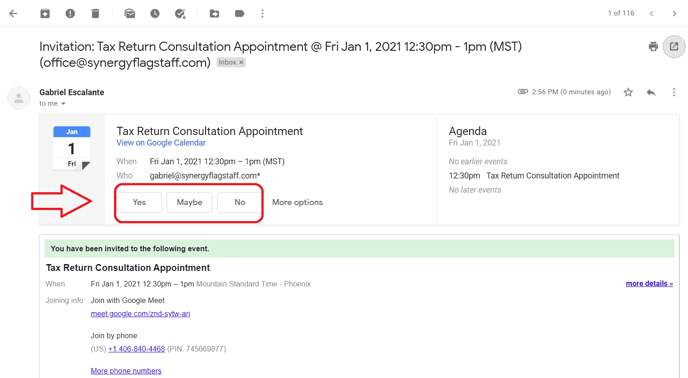Click the 'You have been invited' banner

point(359,248)
